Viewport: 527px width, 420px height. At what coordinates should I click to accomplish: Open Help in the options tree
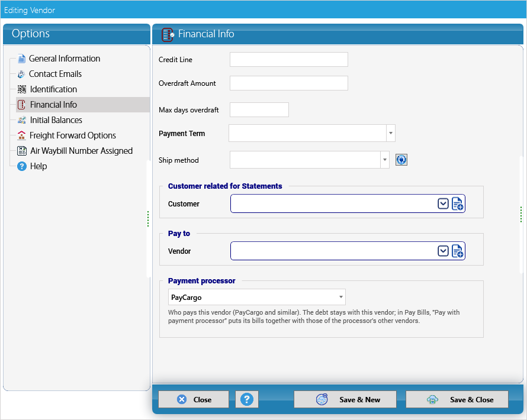pos(38,166)
